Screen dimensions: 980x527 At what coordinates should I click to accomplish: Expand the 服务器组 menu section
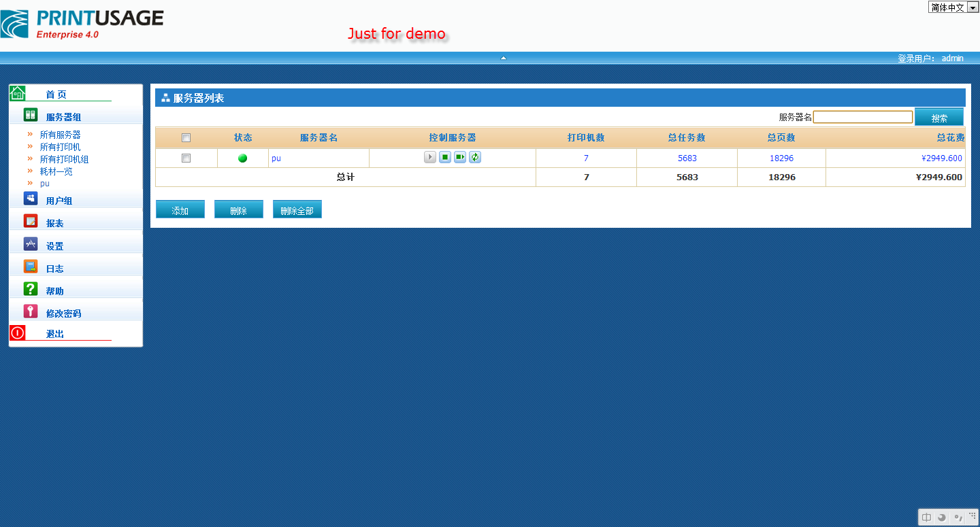click(63, 117)
